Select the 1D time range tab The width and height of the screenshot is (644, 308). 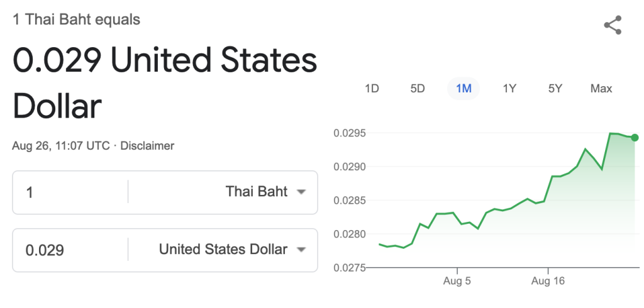point(372,89)
